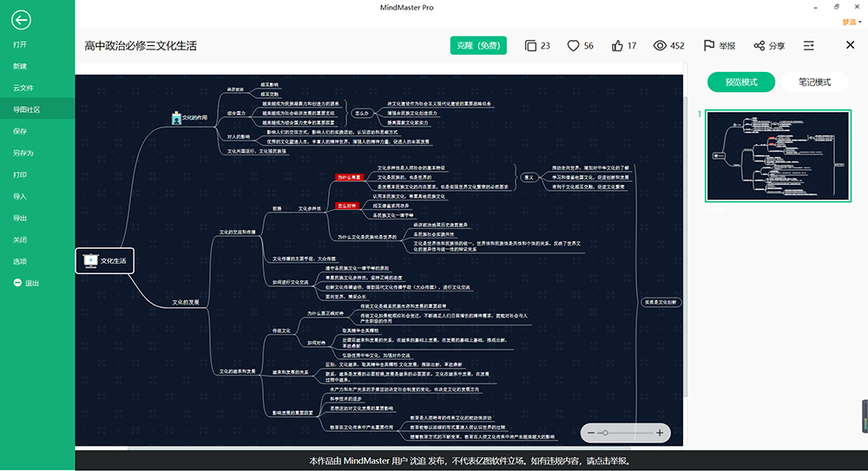Select the 实质是文化创新 node
868x471 pixels.
point(661,302)
